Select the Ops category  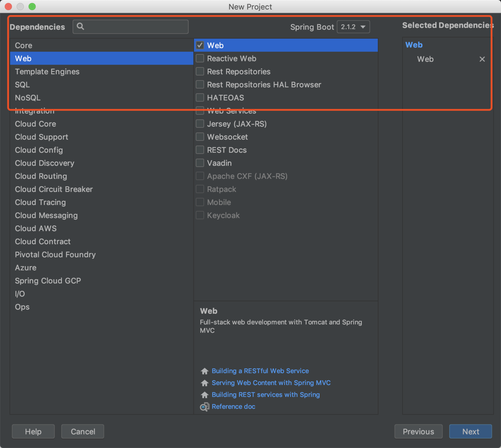[102, 307]
